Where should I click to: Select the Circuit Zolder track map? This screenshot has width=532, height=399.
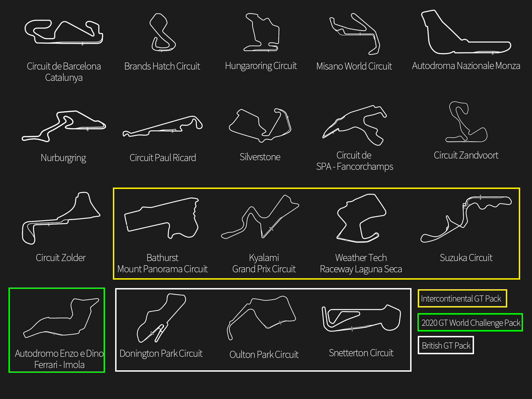tap(61, 218)
